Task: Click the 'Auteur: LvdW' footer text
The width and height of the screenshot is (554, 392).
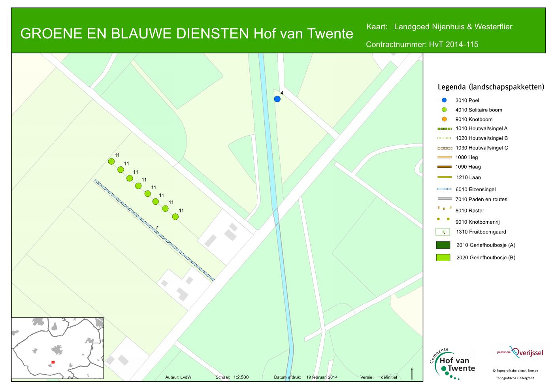Action: (x=178, y=377)
